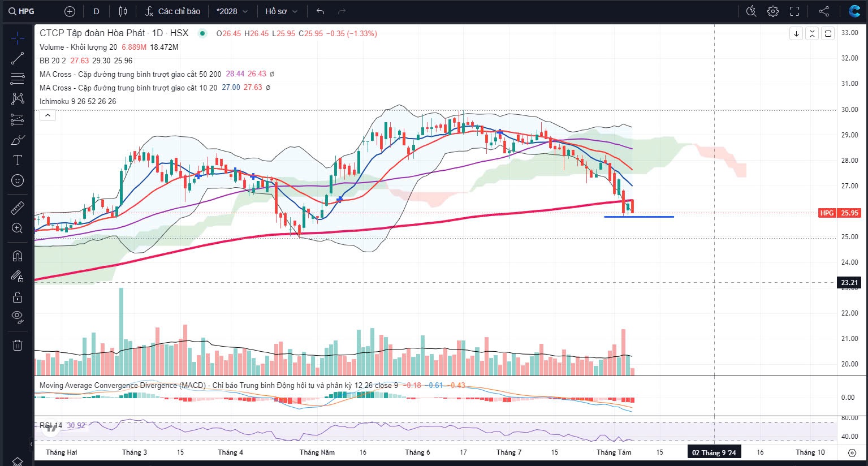Select the Text annotation tool
Screen dimensions: 868x466
[x=18, y=160]
